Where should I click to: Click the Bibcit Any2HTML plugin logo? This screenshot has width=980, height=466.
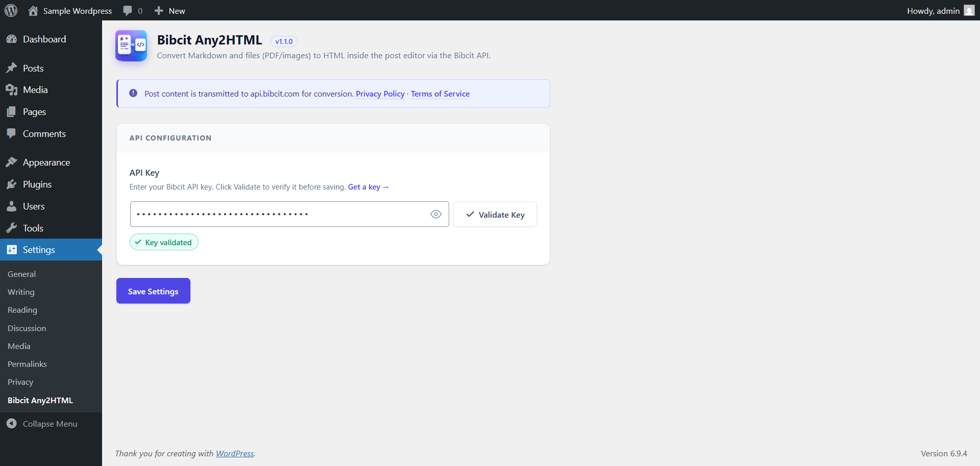pyautogui.click(x=131, y=45)
